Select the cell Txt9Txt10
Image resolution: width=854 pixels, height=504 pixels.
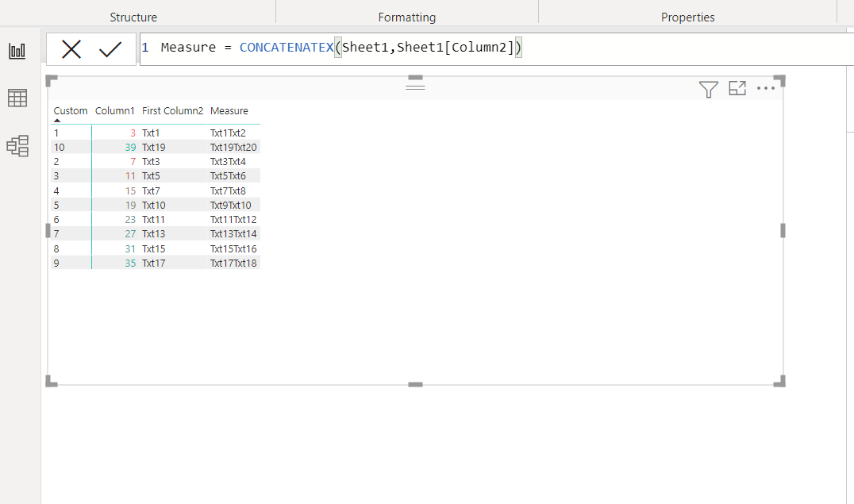tap(230, 205)
